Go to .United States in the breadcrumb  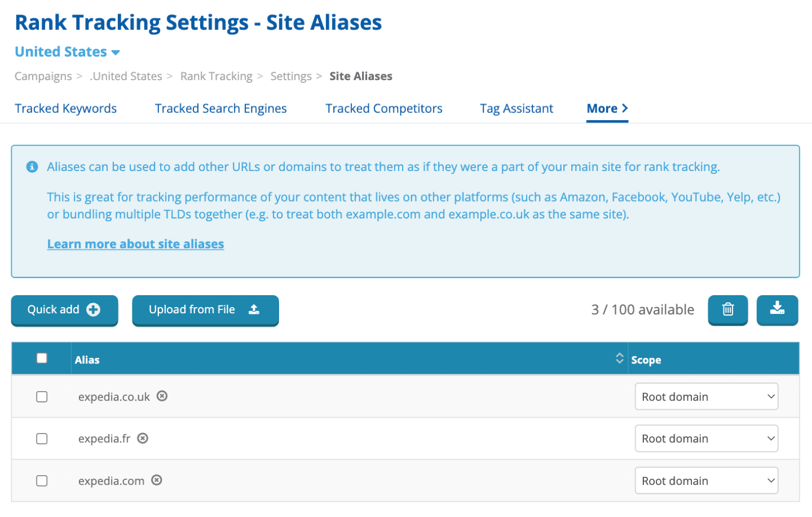point(126,76)
